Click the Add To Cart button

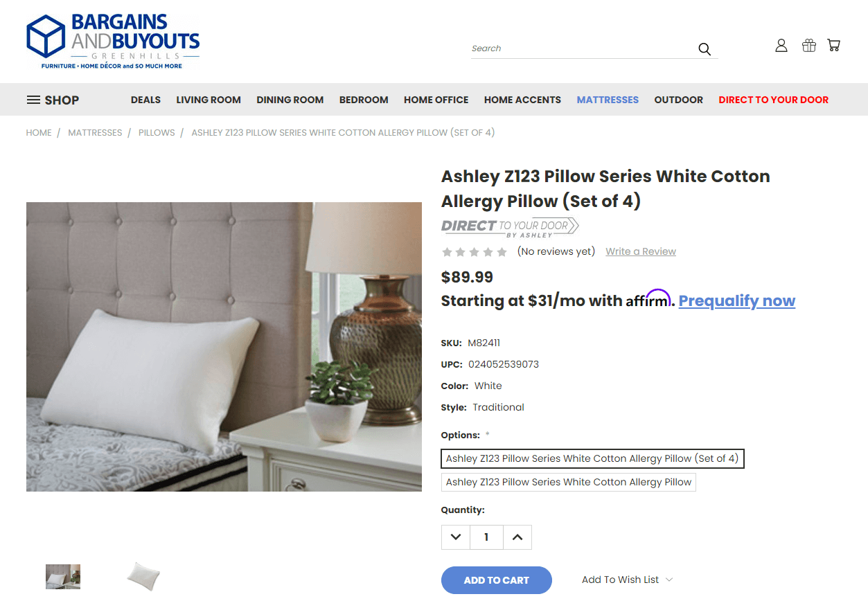(497, 580)
